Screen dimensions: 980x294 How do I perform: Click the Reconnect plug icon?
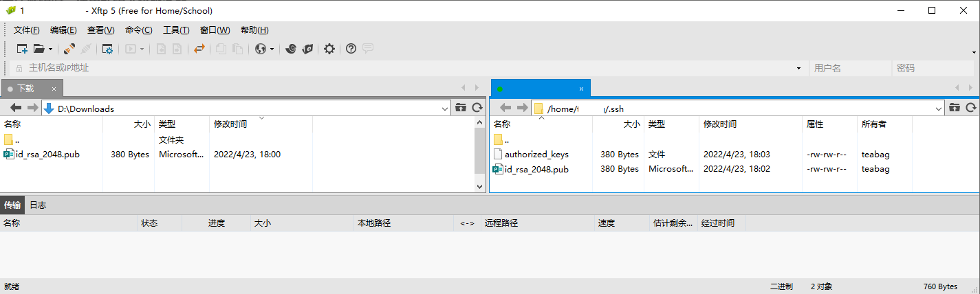click(x=69, y=49)
